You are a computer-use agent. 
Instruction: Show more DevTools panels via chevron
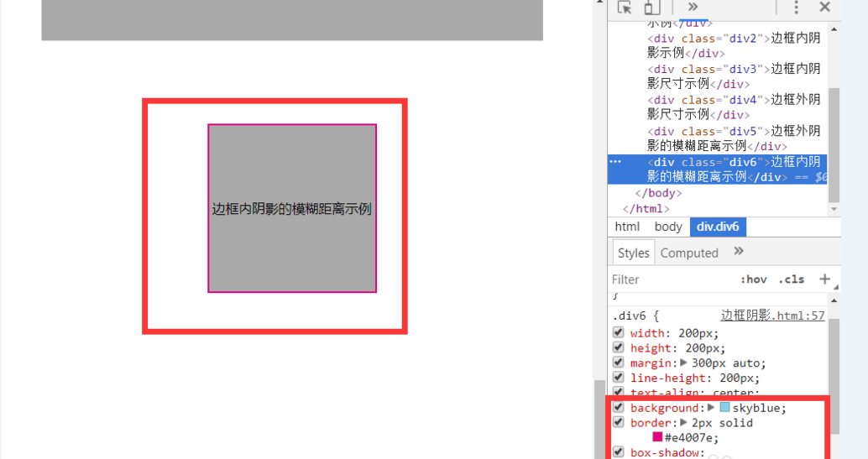click(693, 8)
